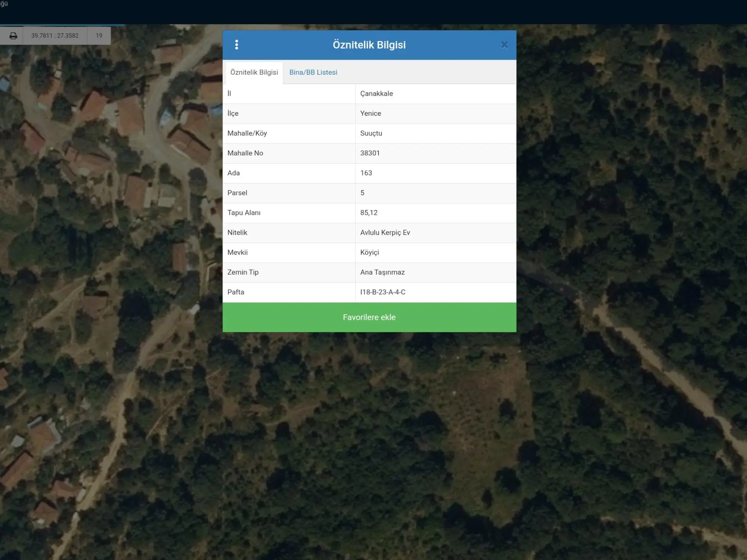Image resolution: width=747 pixels, height=560 pixels.
Task: Click the Nitelik row label
Action: 237,232
